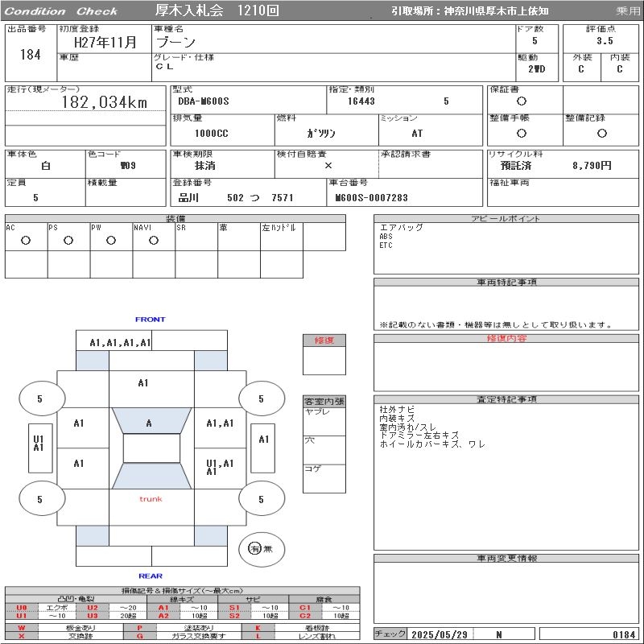644x644 pixels.
Task: Click the transmission value 'AT'
Action: click(417, 134)
